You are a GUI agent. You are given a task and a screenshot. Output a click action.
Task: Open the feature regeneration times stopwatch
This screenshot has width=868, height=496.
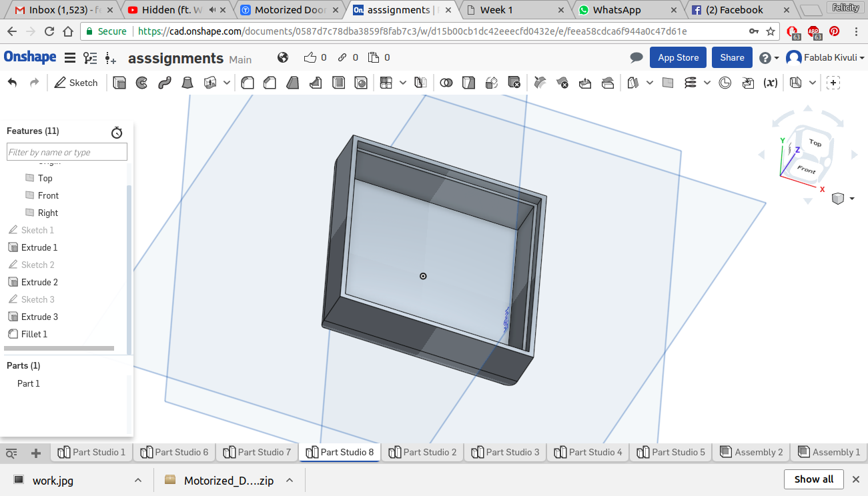tap(117, 132)
